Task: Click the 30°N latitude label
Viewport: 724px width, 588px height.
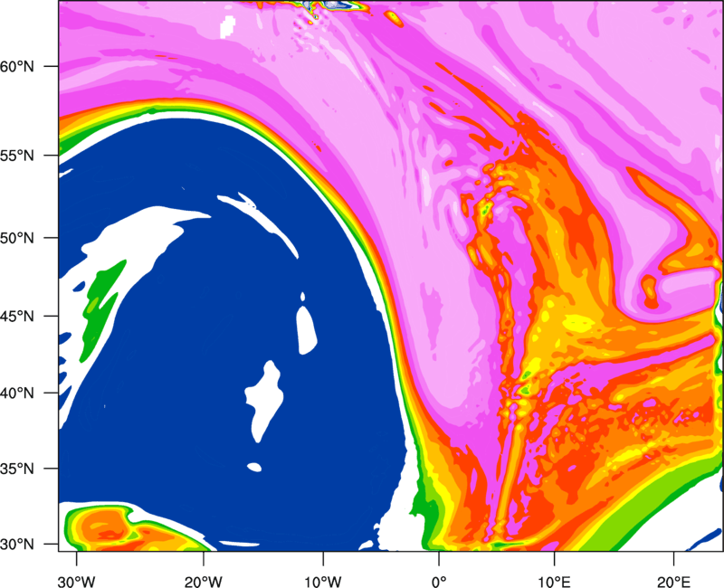Action: pos(17,545)
